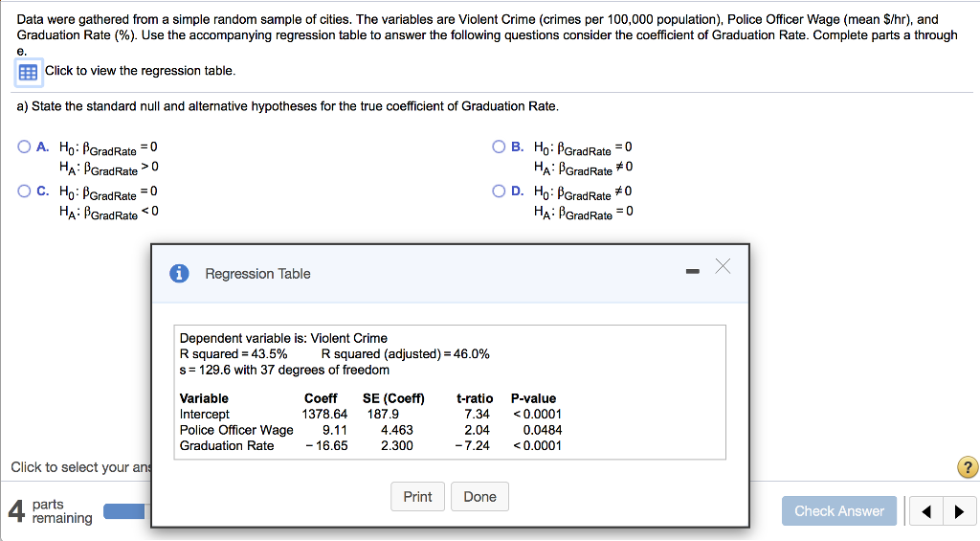Click the 'Regression Table' dialog title
The width and height of the screenshot is (980, 541).
pyautogui.click(x=257, y=274)
